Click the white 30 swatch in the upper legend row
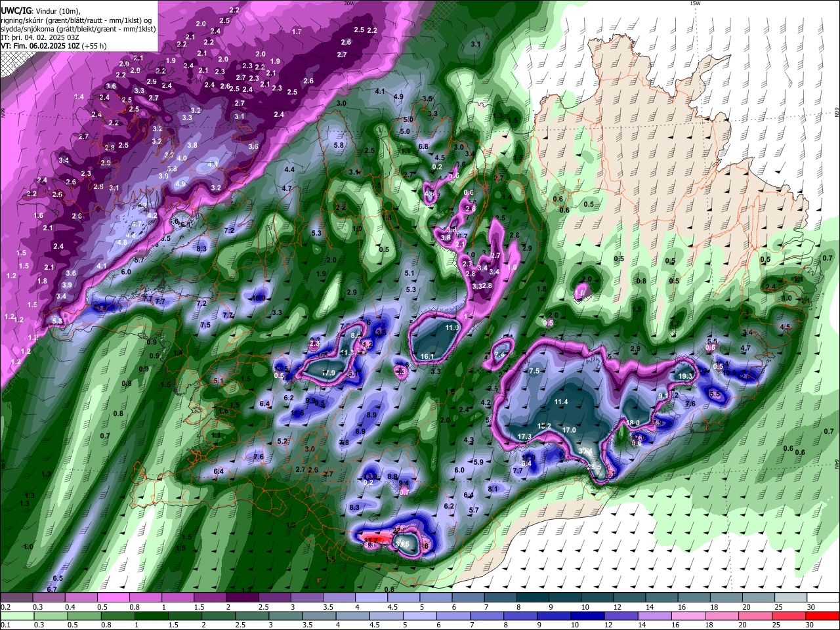 pyautogui.click(x=824, y=597)
